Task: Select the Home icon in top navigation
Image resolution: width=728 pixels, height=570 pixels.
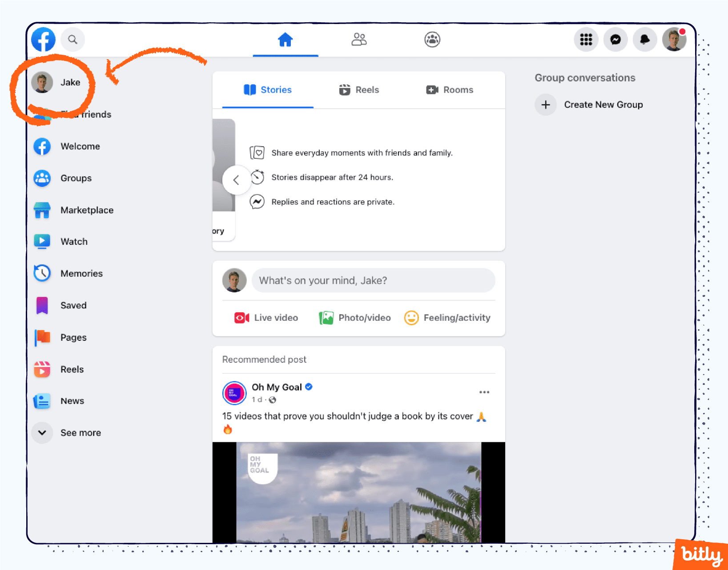Action: pos(285,40)
